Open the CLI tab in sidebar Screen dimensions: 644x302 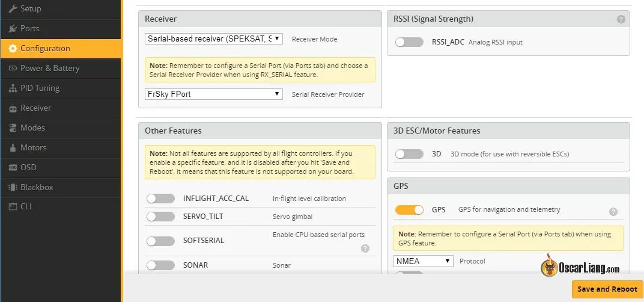tap(26, 206)
